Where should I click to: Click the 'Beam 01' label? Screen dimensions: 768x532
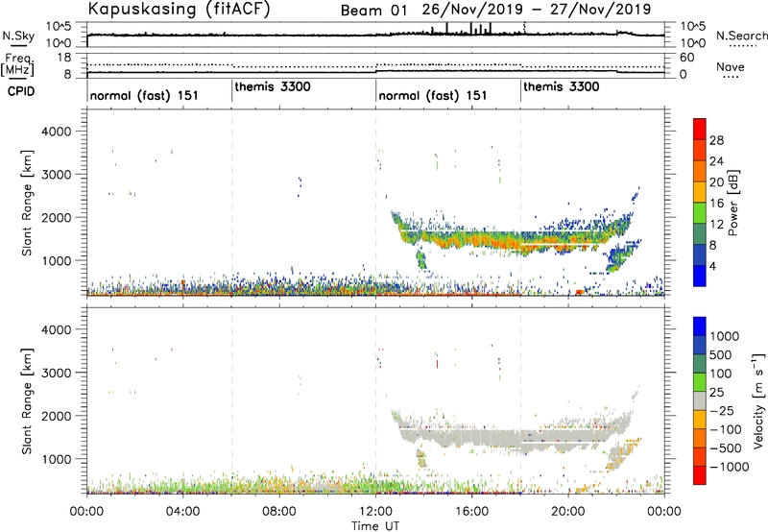[x=373, y=11]
